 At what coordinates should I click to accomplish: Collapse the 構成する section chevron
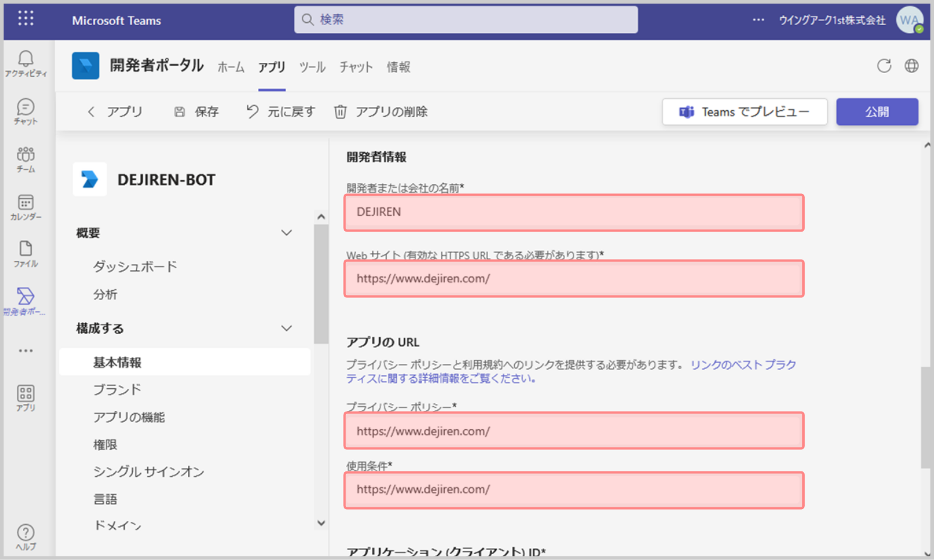coord(287,328)
